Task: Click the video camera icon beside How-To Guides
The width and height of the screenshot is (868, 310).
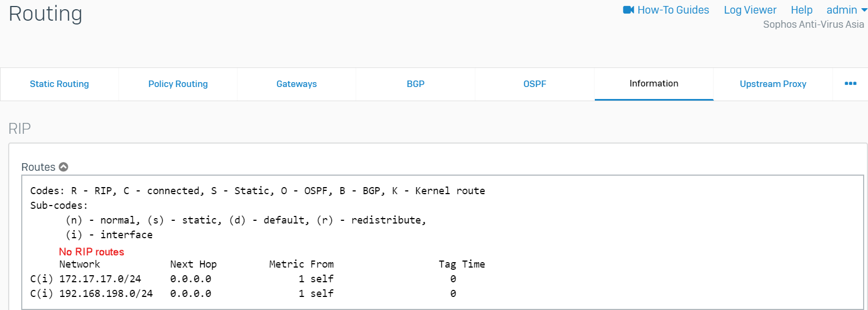Action: coord(629,10)
